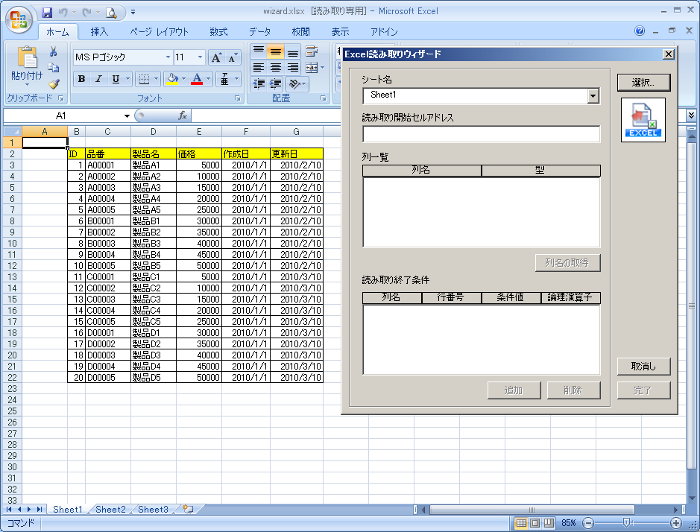Image resolution: width=700 pixels, height=532 pixels.
Task: Click the 選択.. button in wizard
Action: pos(643,82)
